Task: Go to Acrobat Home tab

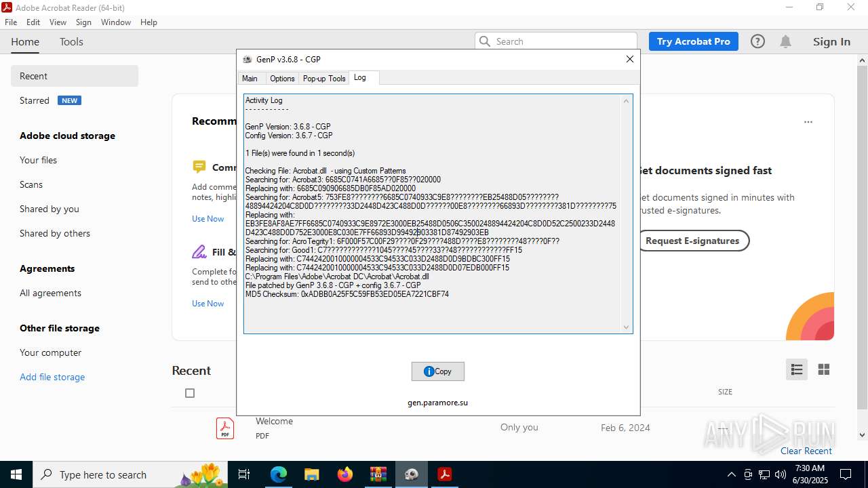Action: point(25,42)
